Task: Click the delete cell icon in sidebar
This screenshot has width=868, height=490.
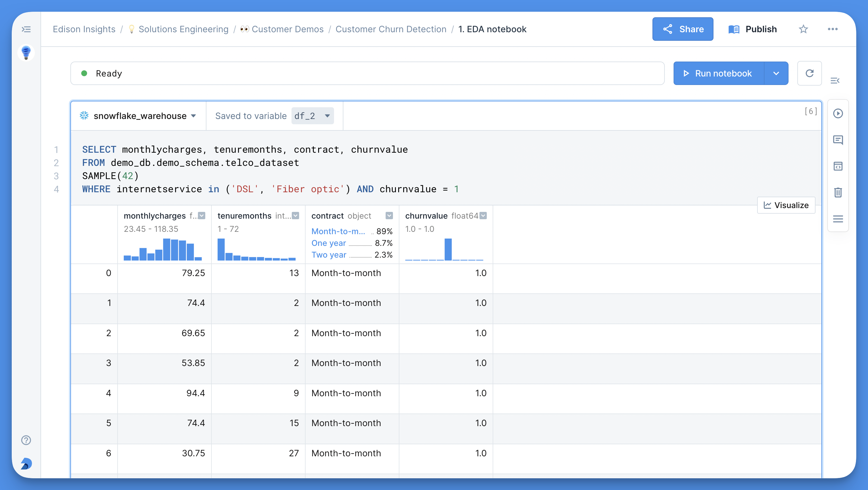Action: point(838,192)
